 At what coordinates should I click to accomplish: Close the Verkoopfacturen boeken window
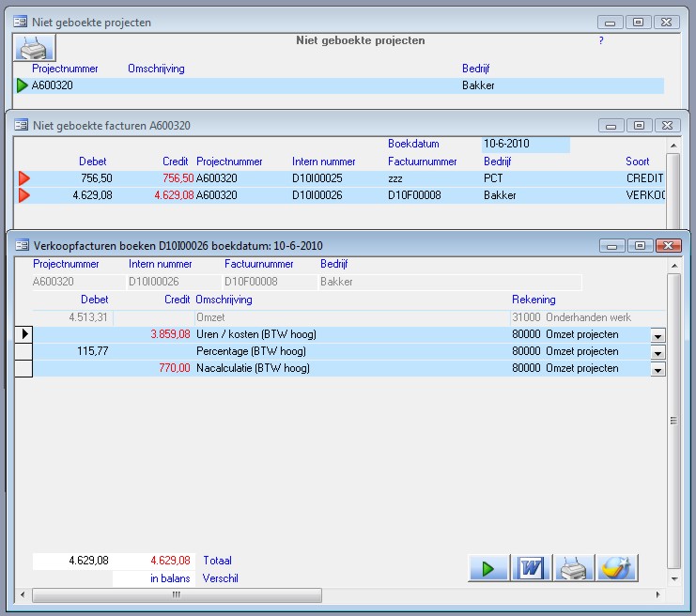(x=668, y=245)
